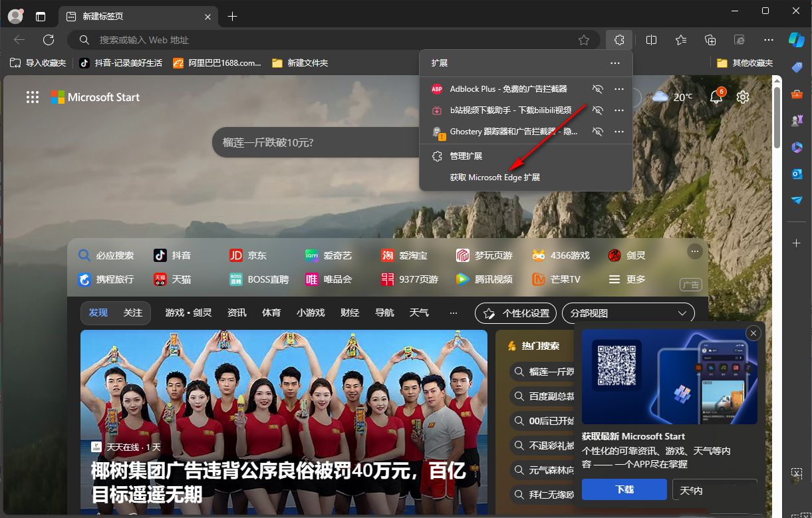The height and width of the screenshot is (518, 812).
Task: Open the 爱奇艺 quick link
Action: point(329,255)
